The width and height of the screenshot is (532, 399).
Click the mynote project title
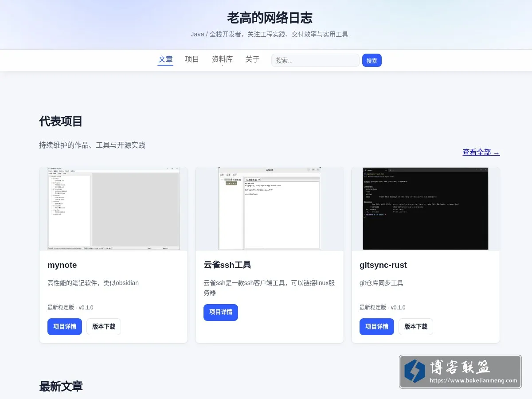(x=62, y=265)
